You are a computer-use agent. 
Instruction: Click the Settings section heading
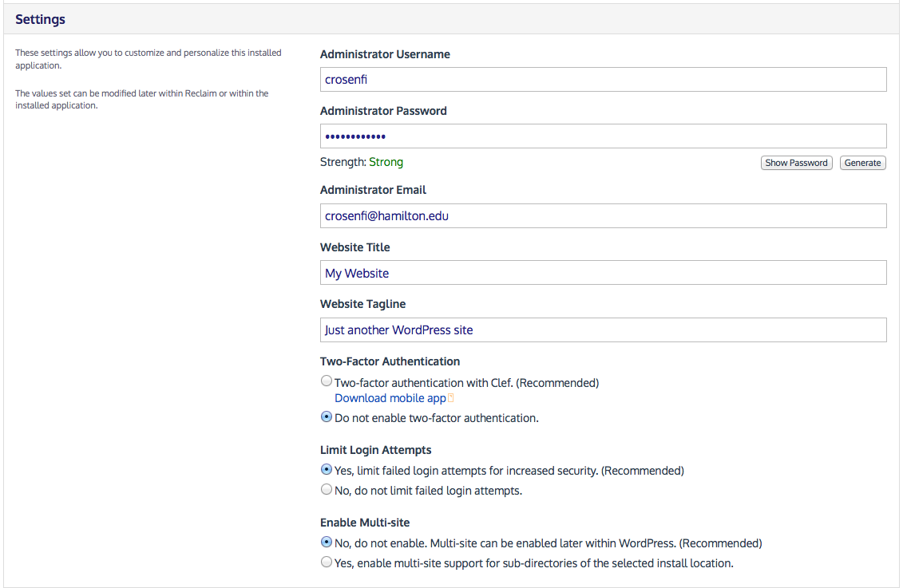pos(40,20)
